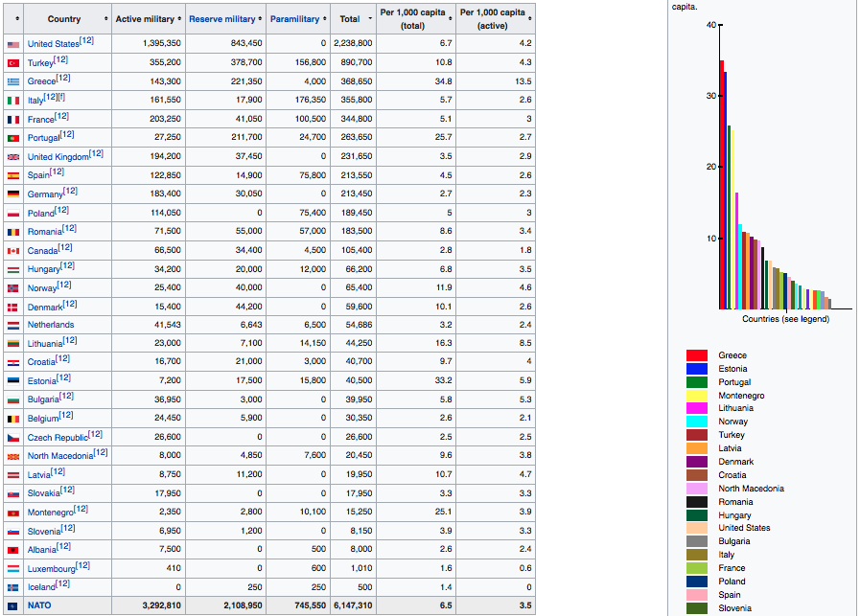Viewport: 860px width, 616px height.
Task: Open the Luxembourg country link
Action: 52,569
